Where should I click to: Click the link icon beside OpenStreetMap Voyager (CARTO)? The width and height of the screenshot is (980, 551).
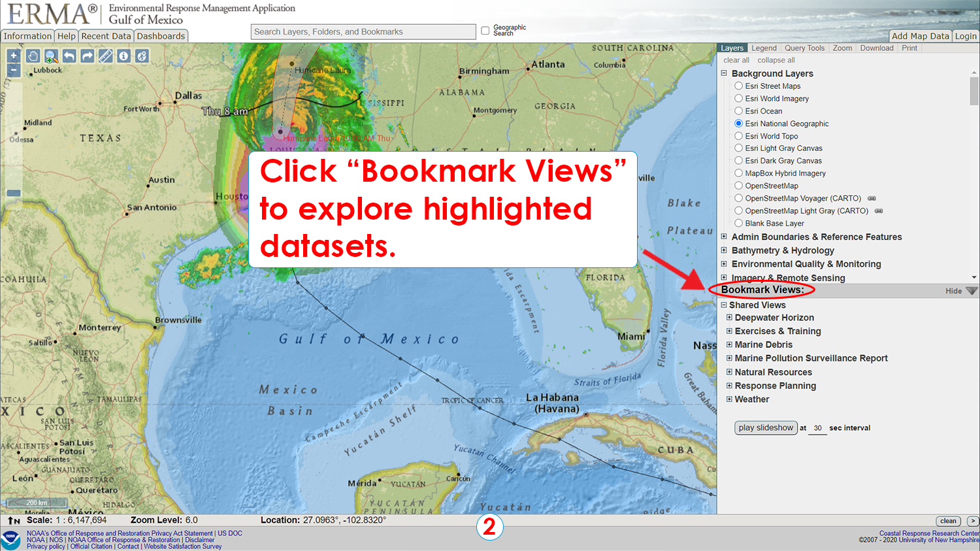(x=873, y=198)
